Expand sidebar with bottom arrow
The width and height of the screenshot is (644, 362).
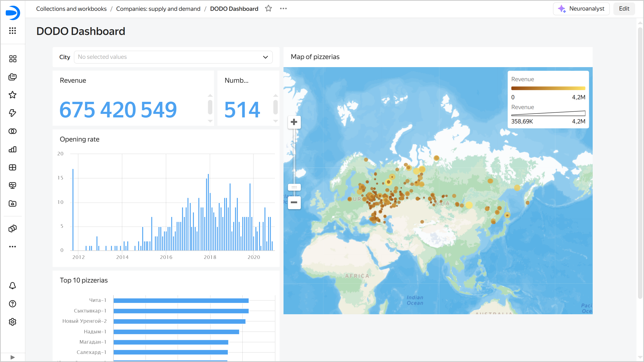(x=13, y=357)
